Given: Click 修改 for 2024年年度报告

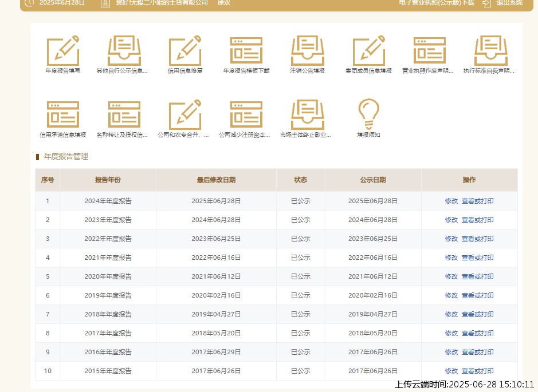Looking at the screenshot, I should (x=451, y=201).
